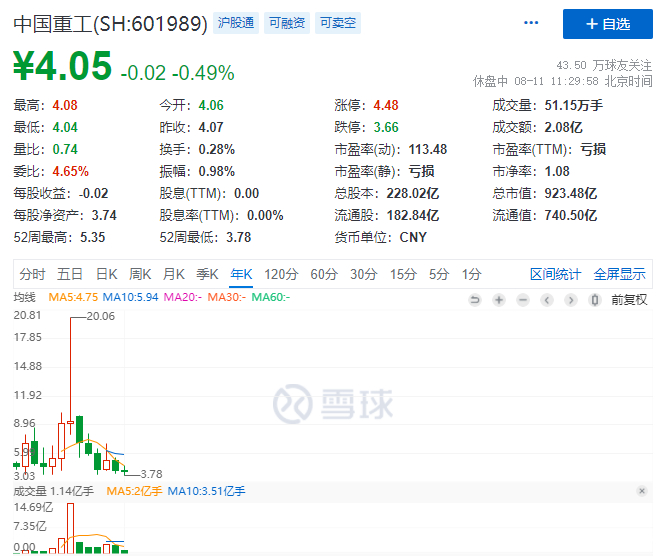The image size is (670, 556).
Task: Click the 最高 value 4.08
Action: tap(65, 105)
